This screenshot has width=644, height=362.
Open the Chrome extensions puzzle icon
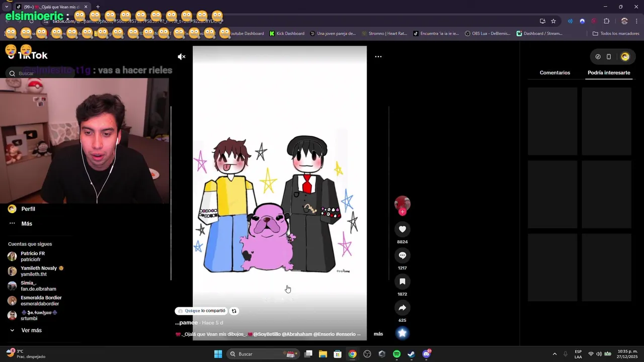point(606,21)
